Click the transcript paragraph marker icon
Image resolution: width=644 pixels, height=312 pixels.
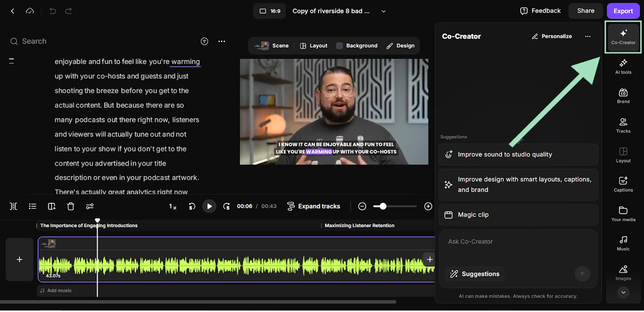tap(11, 61)
